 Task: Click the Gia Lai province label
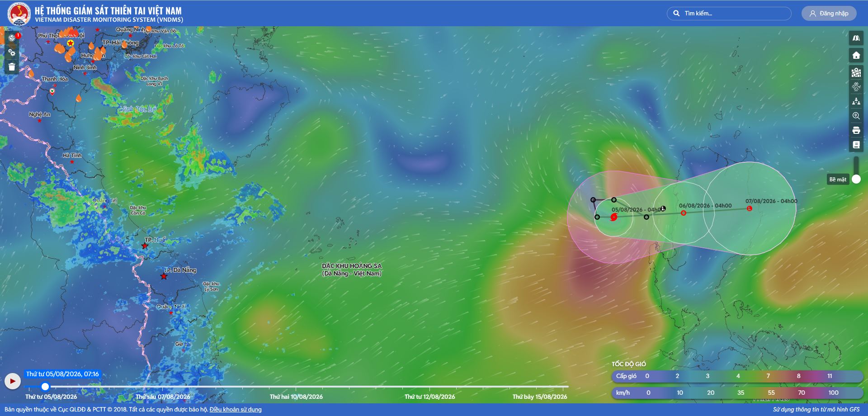184,344
